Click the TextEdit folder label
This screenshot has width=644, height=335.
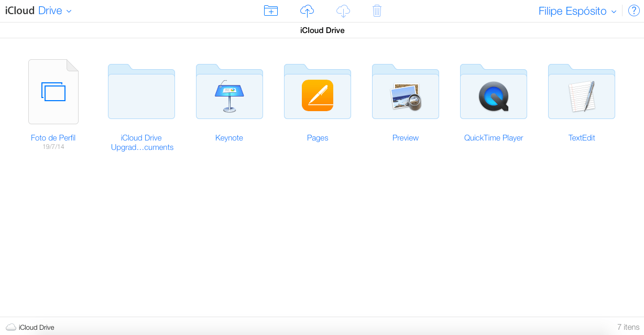(582, 138)
